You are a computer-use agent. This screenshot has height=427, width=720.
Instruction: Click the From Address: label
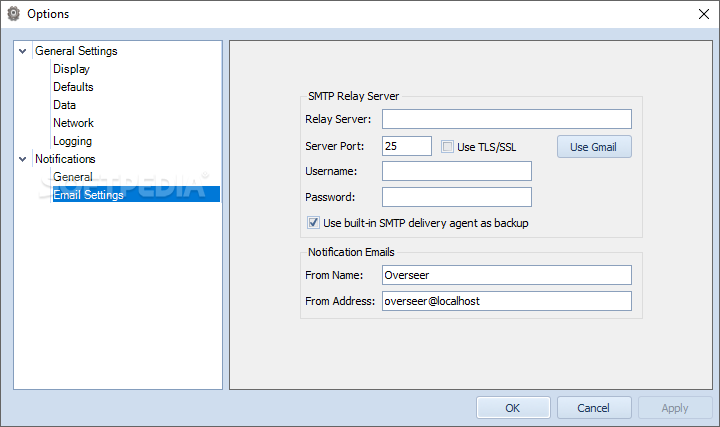coord(340,301)
